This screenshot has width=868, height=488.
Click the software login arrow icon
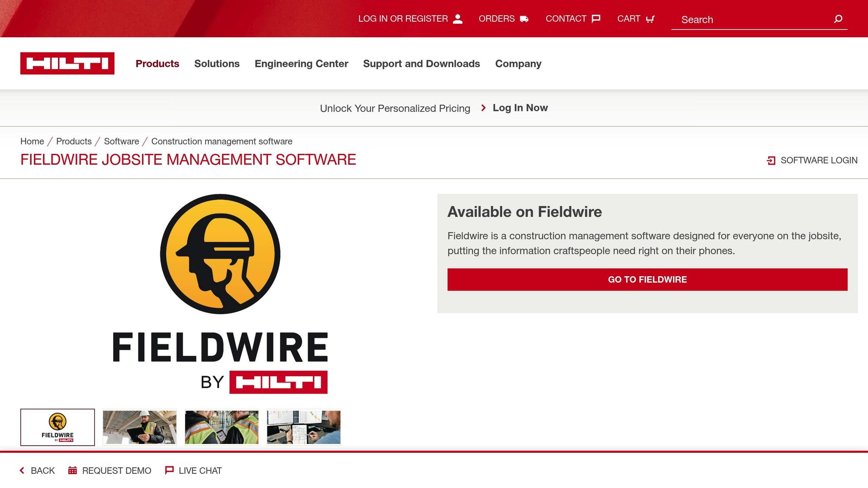(x=771, y=161)
